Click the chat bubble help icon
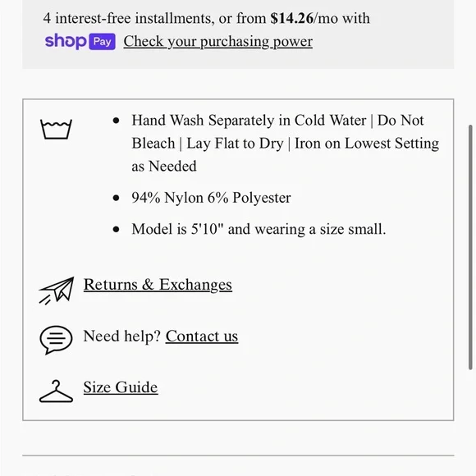 click(56, 340)
